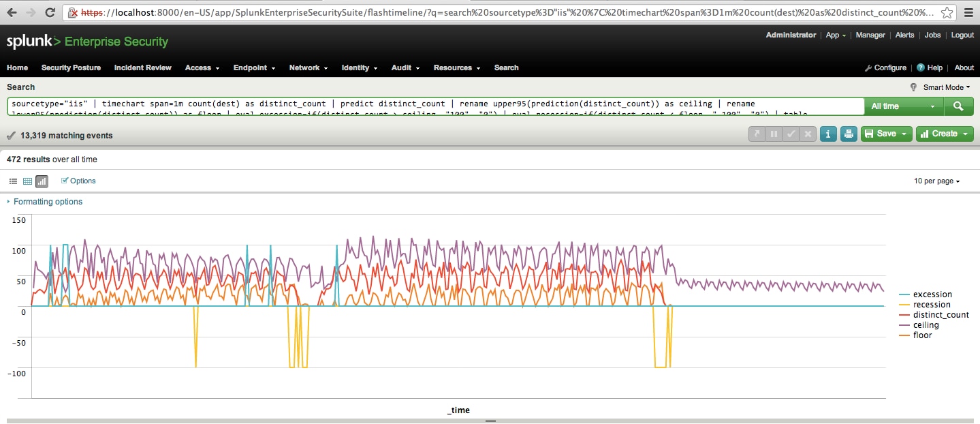The image size is (980, 424).
Task: Open the Access menu dropdown
Action: point(202,67)
